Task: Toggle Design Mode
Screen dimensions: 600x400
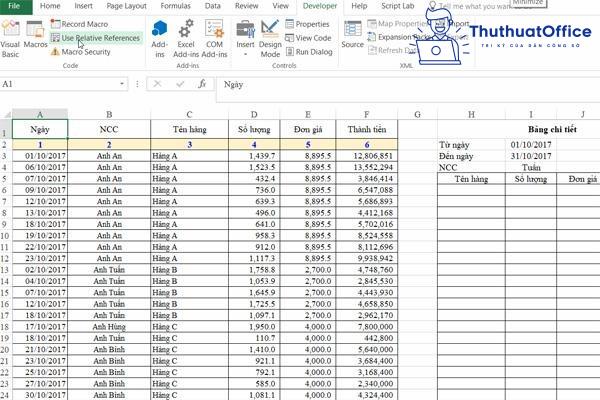Action: (x=270, y=39)
